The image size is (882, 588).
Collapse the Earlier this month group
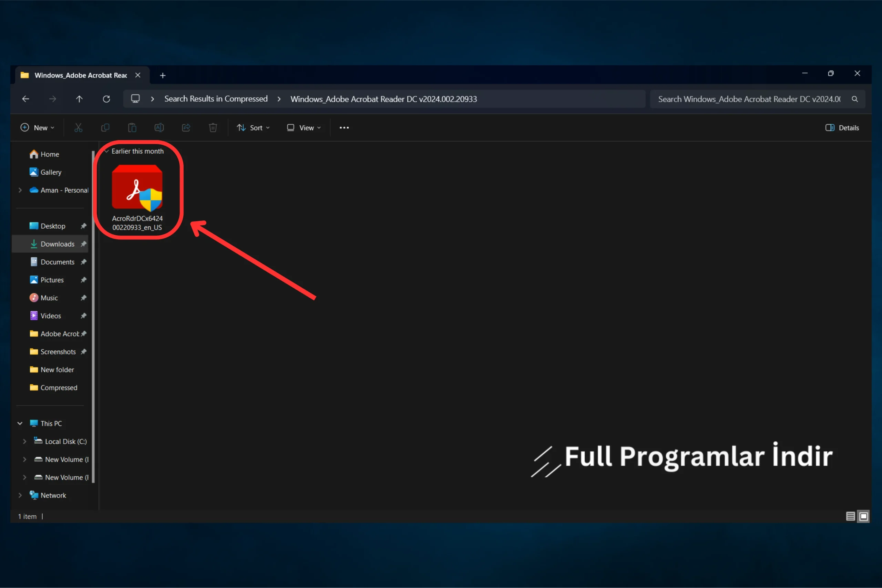point(107,151)
